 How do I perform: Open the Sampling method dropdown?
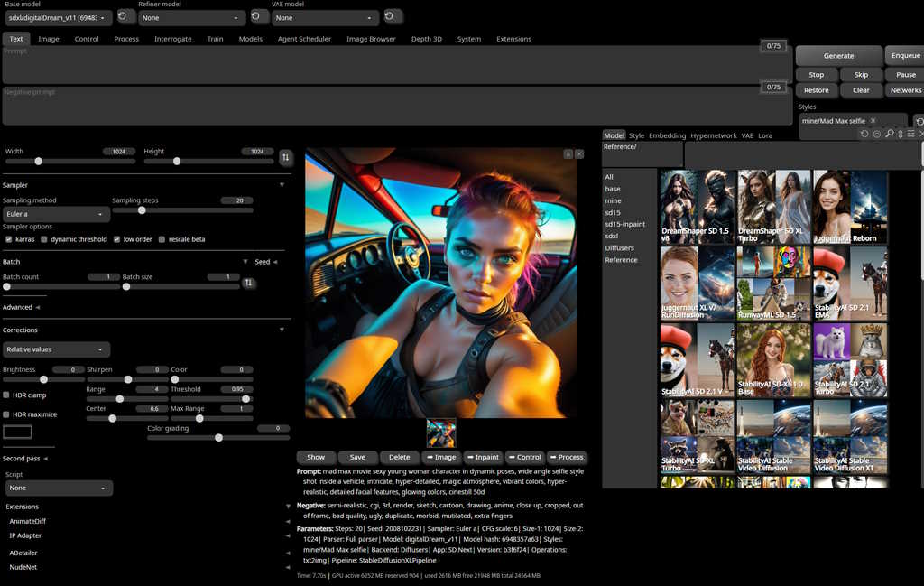tap(56, 214)
